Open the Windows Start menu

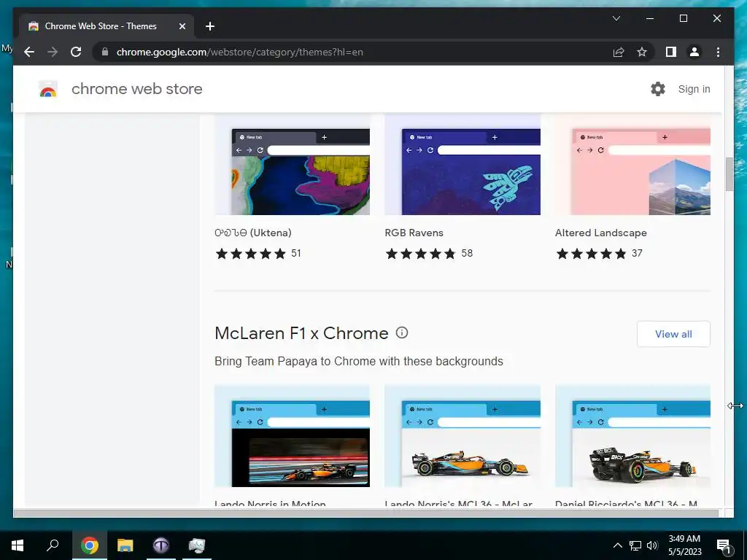pyautogui.click(x=18, y=545)
